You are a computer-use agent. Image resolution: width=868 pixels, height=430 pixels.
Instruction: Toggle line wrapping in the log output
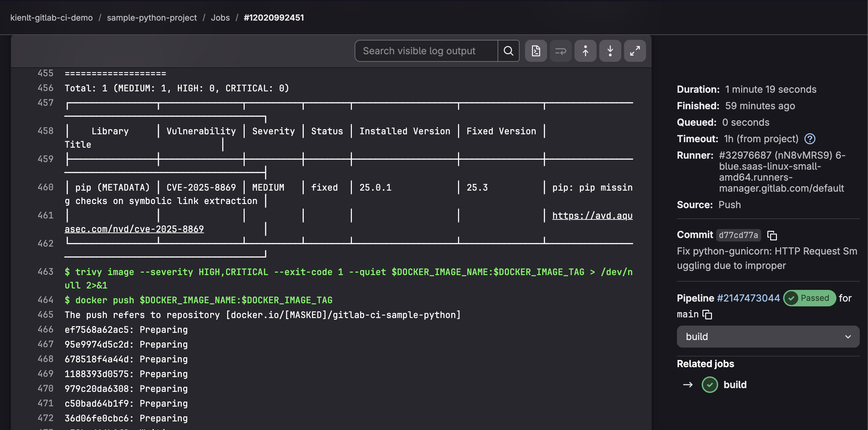pos(560,51)
